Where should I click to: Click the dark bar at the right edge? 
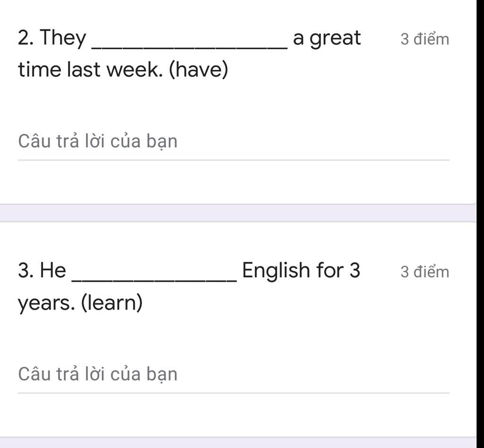pos(480,224)
